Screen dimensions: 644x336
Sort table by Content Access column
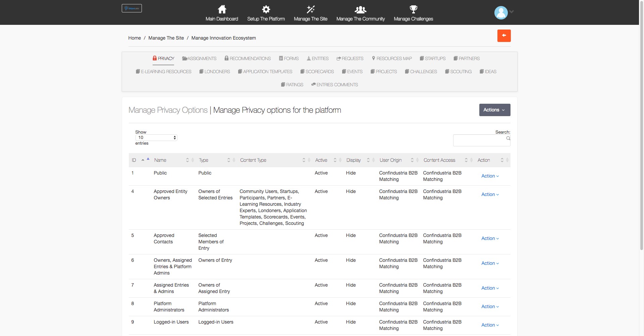tap(448, 160)
